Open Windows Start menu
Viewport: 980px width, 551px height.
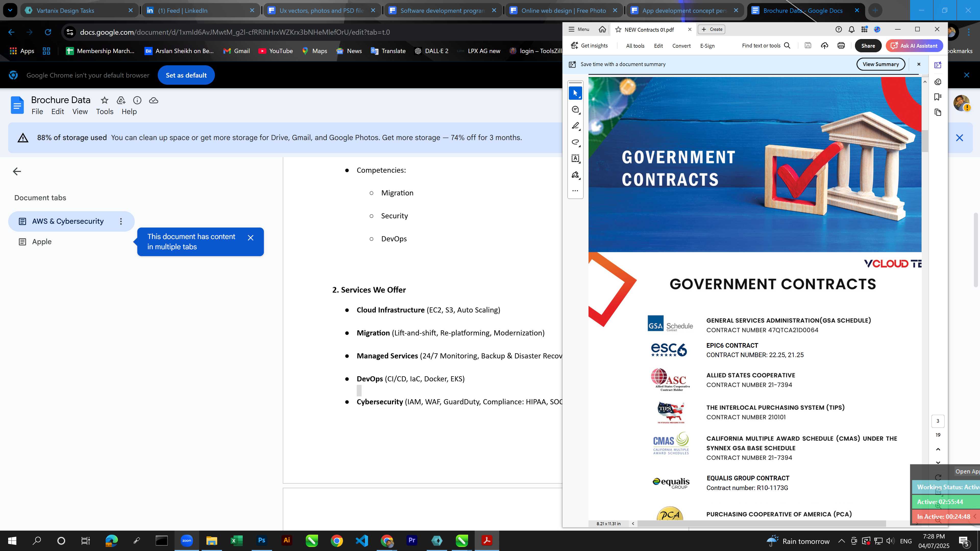coord(12,540)
